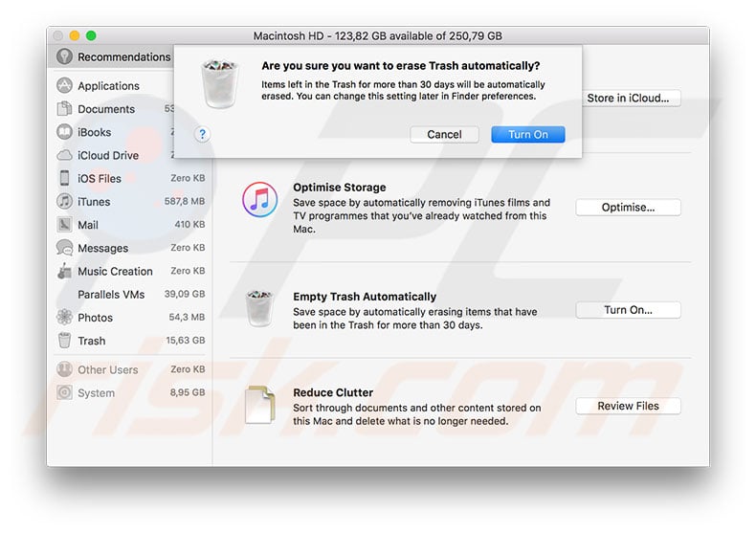
Task: Select the iOS Files phone icon
Action: click(64, 178)
